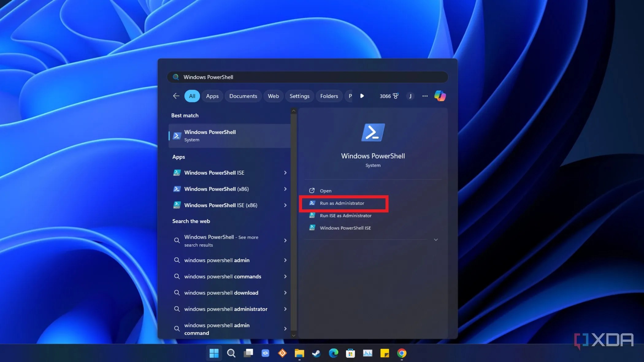This screenshot has height=362, width=644.
Task: Click Open in PowerShell details pane
Action: pyautogui.click(x=325, y=191)
